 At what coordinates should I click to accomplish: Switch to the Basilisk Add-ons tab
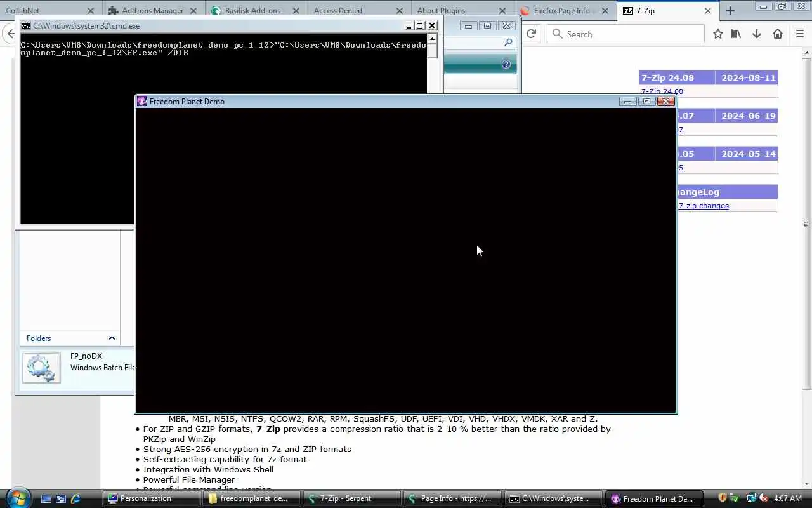(256, 11)
